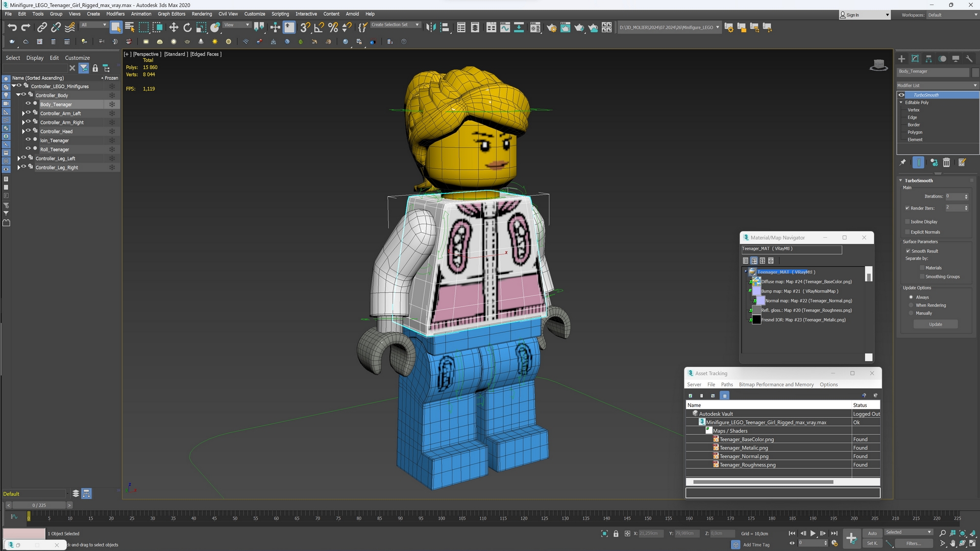The width and height of the screenshot is (980, 551).
Task: Click the Time Configuration clock icon
Action: tap(834, 543)
